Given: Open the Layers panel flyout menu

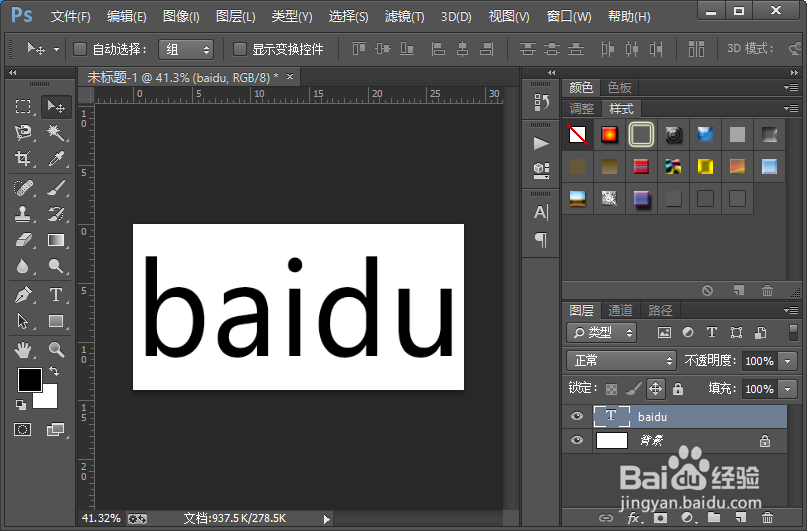Looking at the screenshot, I should pos(791,311).
